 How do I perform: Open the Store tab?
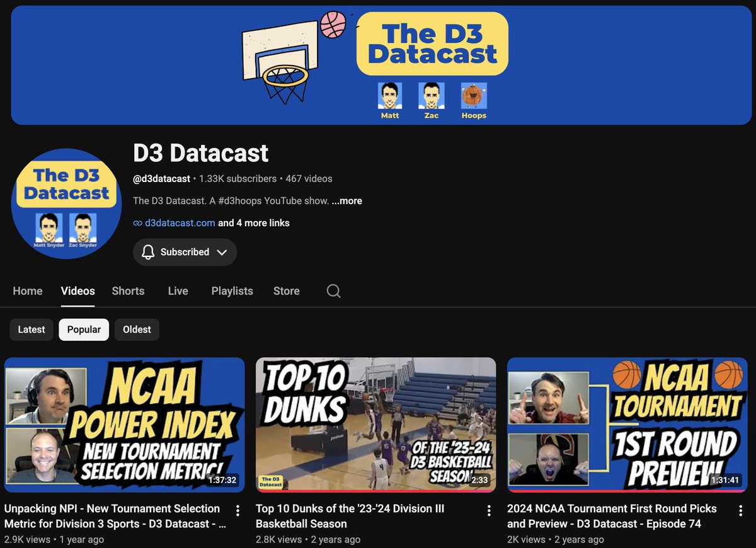tap(286, 291)
